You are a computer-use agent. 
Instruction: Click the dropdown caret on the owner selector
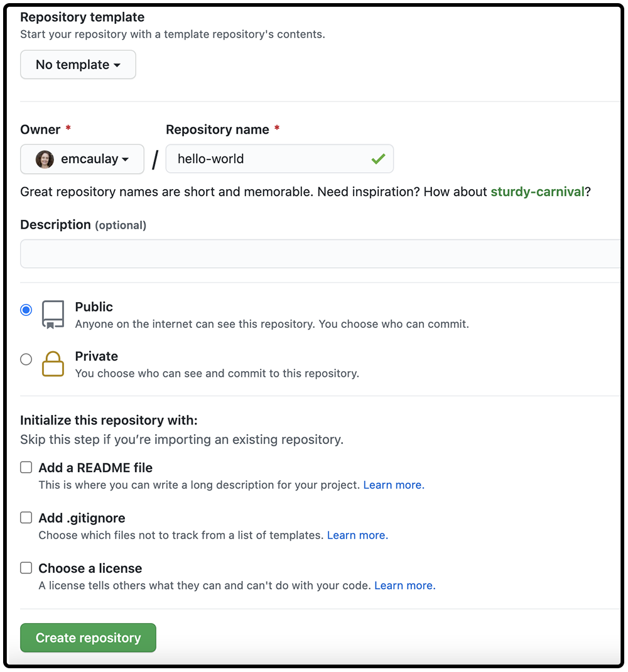click(x=124, y=160)
